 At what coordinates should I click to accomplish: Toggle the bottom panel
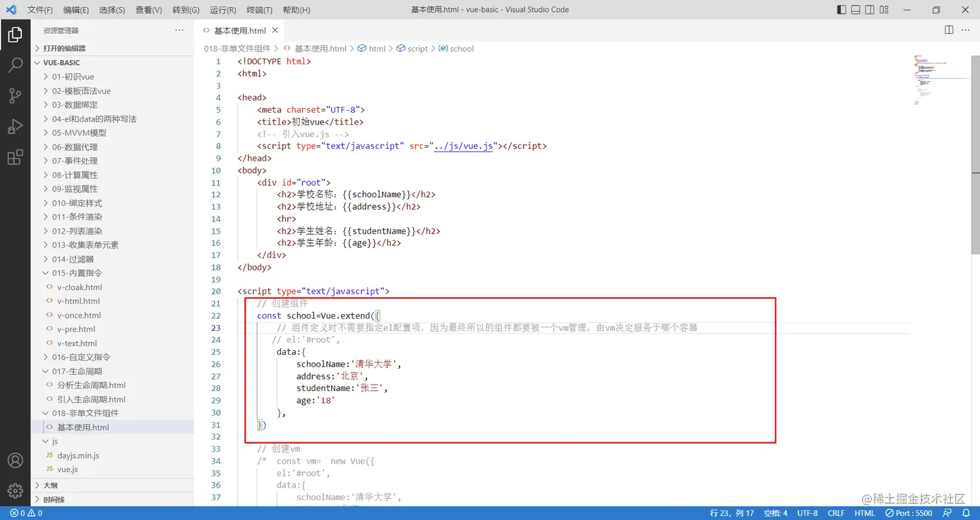pos(856,10)
